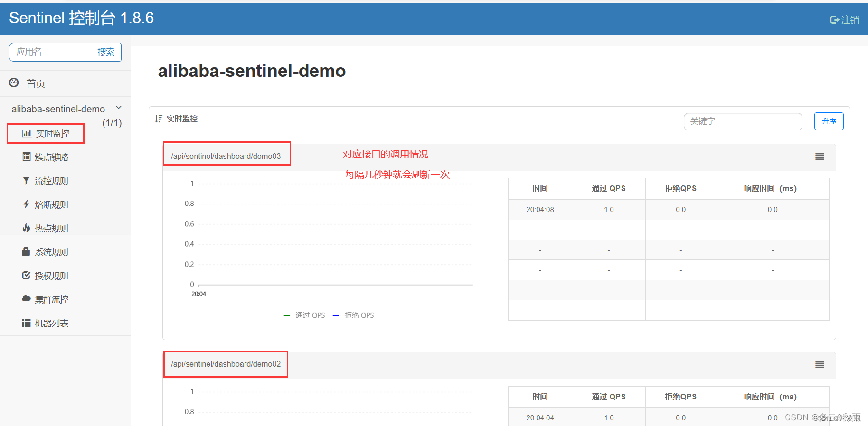Image resolution: width=868 pixels, height=426 pixels.
Task: Focus the 关键字 keyword field
Action: click(x=743, y=121)
